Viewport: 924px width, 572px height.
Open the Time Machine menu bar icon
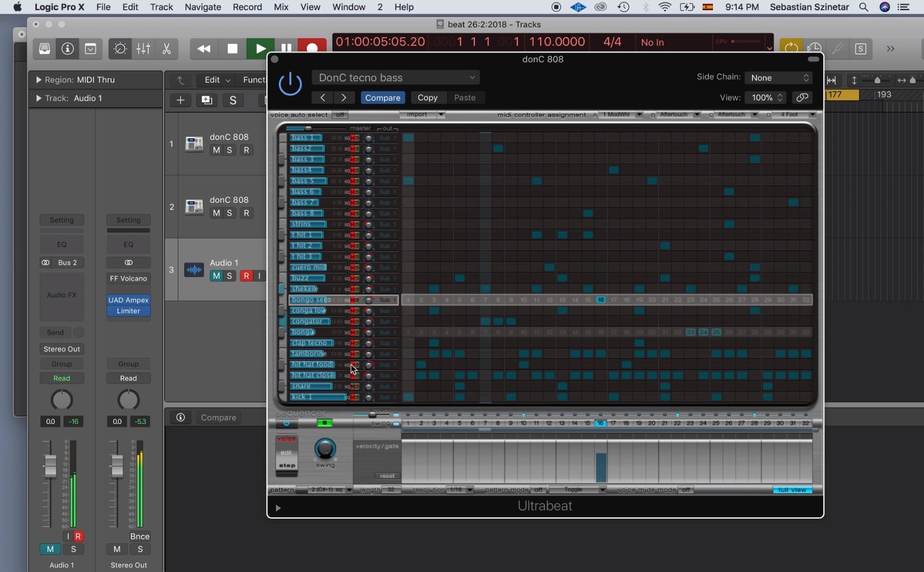click(x=623, y=7)
